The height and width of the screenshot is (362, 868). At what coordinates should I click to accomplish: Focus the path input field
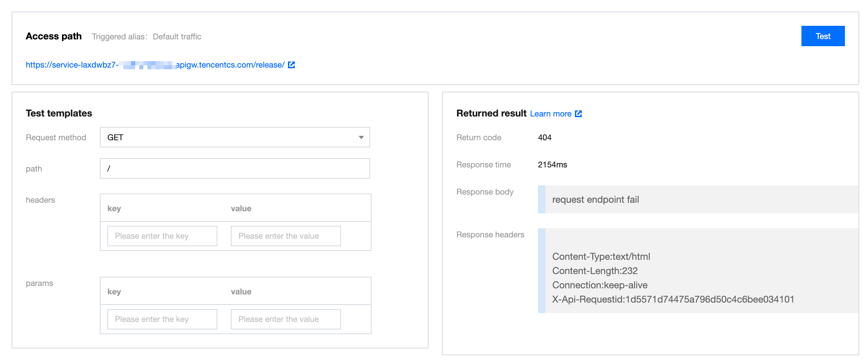click(x=234, y=168)
